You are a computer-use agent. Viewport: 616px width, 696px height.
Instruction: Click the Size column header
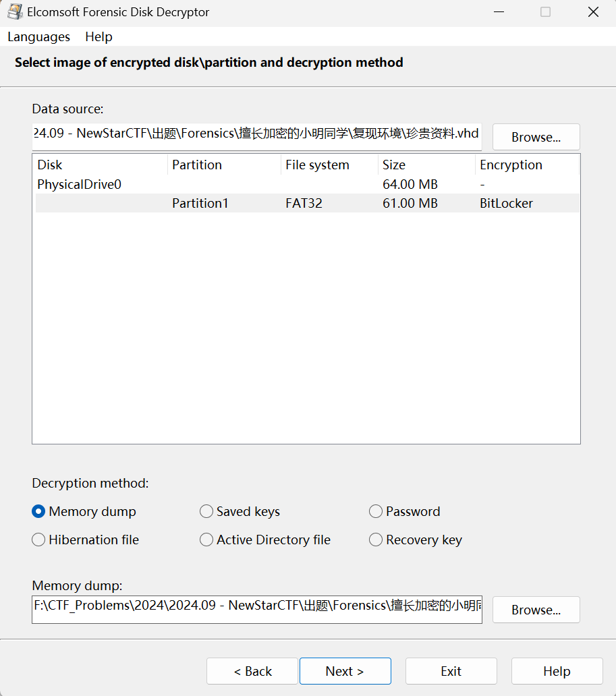click(x=426, y=165)
